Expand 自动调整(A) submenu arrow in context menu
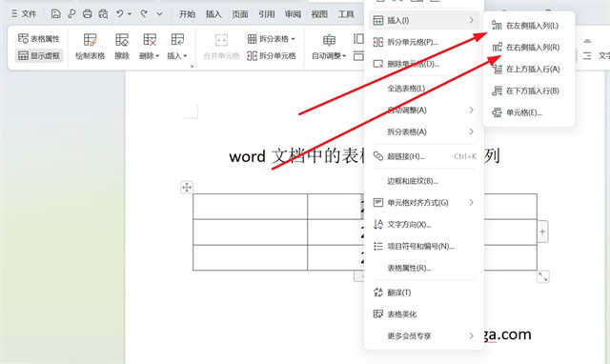The image size is (610, 364). [471, 110]
